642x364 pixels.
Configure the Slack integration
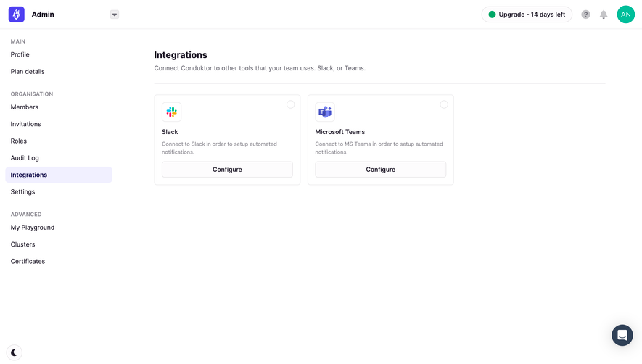227,170
